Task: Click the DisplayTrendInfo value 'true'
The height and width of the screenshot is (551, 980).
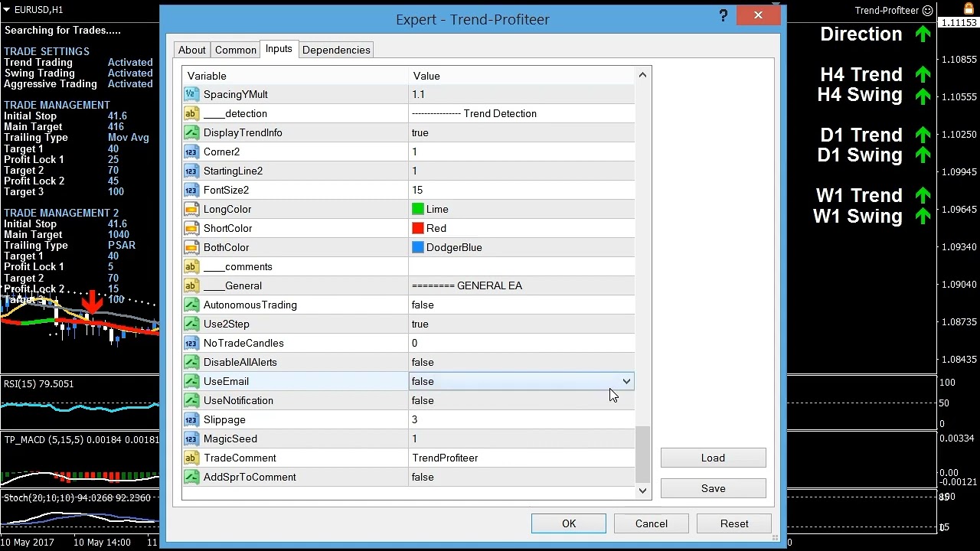Action: pyautogui.click(x=420, y=132)
